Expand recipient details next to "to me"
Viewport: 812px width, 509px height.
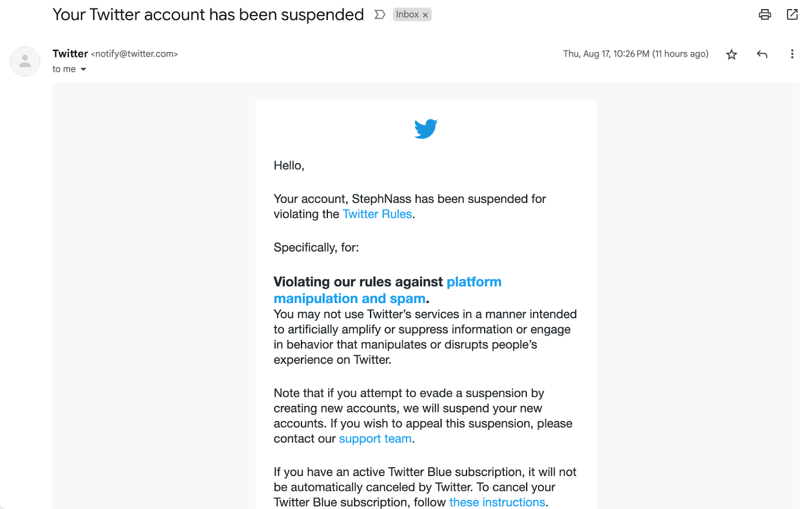(83, 70)
